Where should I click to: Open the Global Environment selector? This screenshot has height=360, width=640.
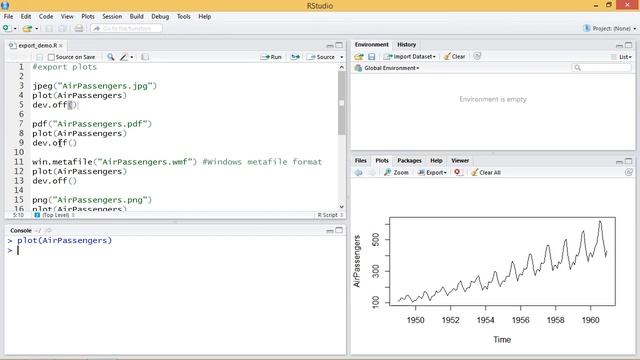[387, 68]
